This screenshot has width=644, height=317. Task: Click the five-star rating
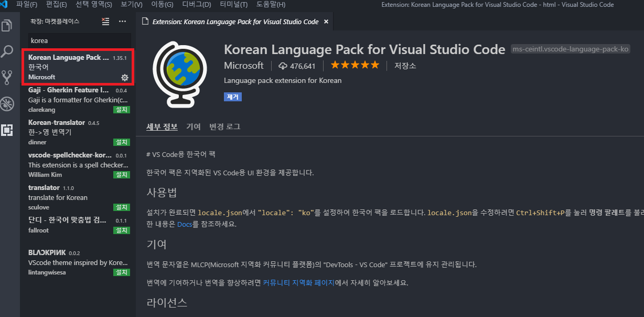click(355, 66)
